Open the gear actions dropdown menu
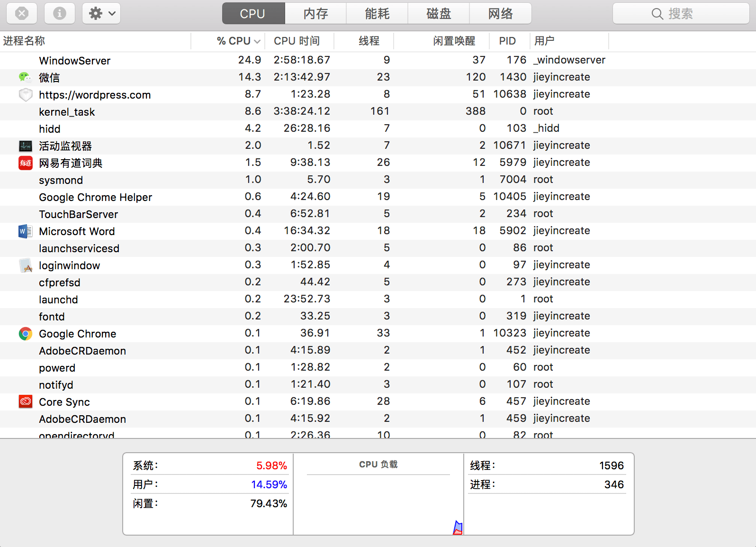 [x=101, y=13]
